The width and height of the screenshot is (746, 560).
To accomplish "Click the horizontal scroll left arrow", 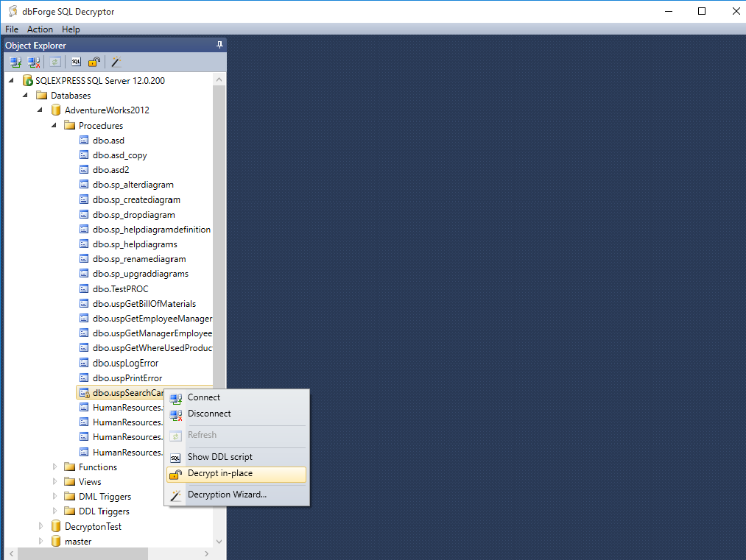I will [x=11, y=554].
